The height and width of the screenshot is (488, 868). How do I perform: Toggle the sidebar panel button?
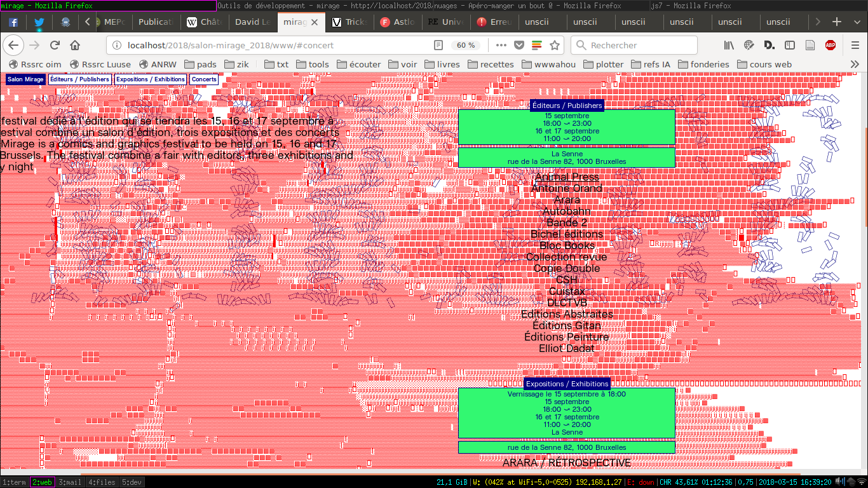[790, 45]
